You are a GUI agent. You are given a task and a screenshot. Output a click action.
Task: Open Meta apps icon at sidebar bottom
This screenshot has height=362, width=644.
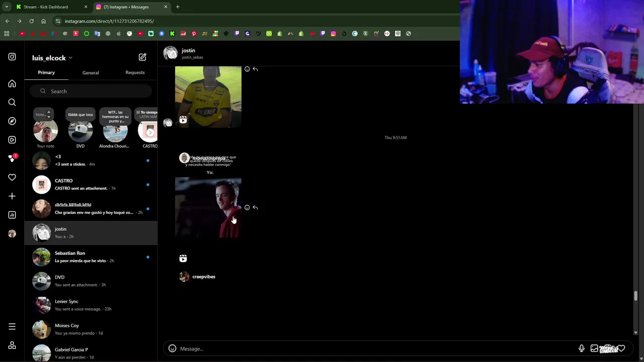pyautogui.click(x=12, y=345)
